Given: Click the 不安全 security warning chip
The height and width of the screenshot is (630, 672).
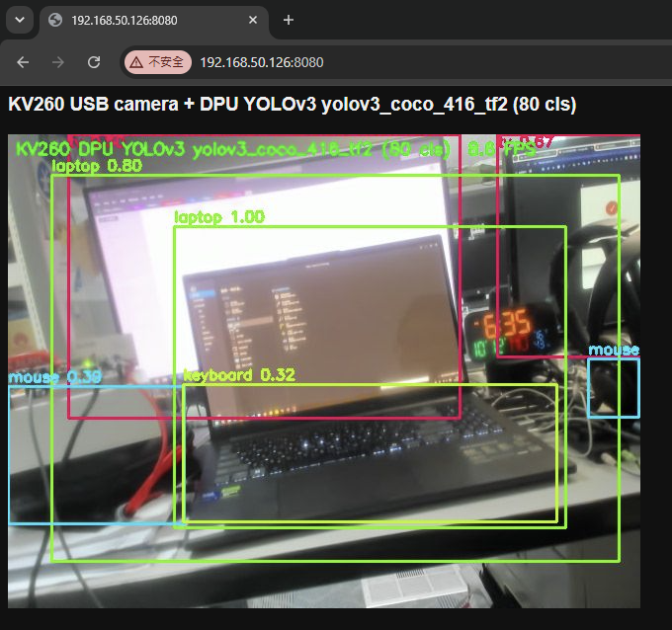Looking at the screenshot, I should coord(158,62).
